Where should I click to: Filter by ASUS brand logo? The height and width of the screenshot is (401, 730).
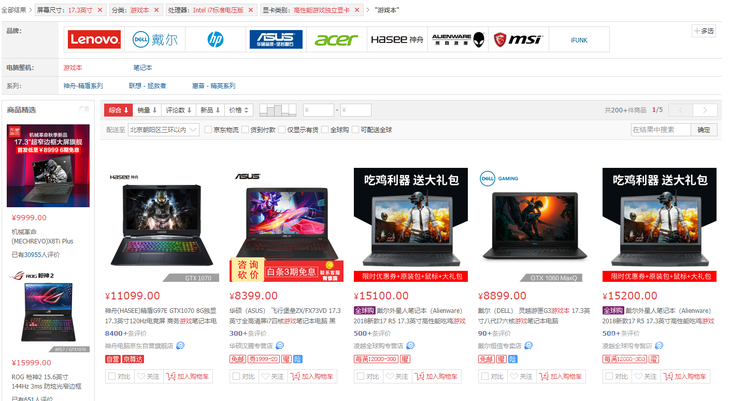(276, 40)
